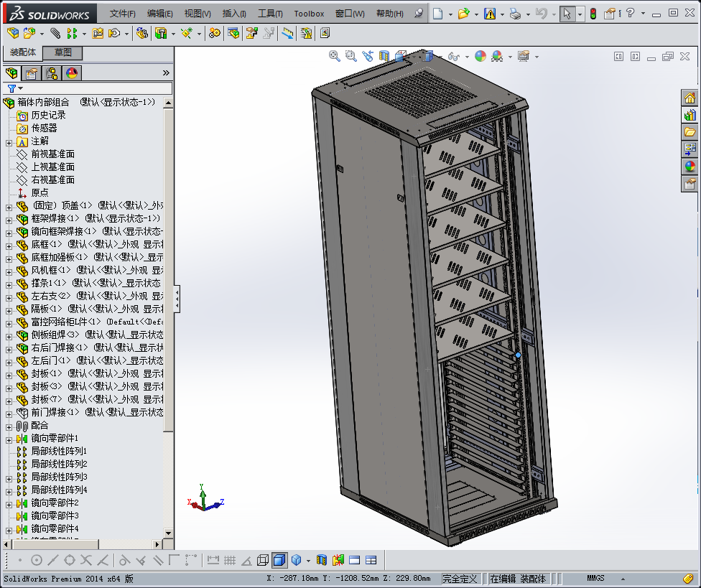Click the Exploded View icon
This screenshot has width=701, height=588.
click(x=252, y=33)
